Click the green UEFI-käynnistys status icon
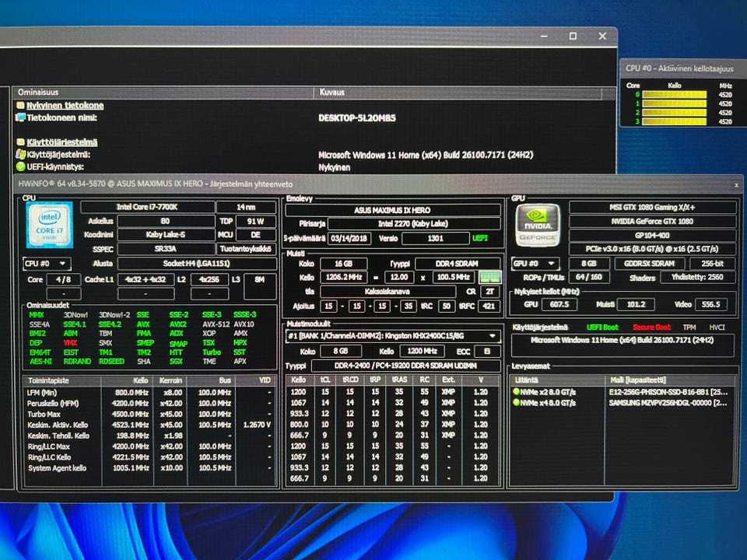This screenshot has width=747, height=560. click(x=20, y=166)
